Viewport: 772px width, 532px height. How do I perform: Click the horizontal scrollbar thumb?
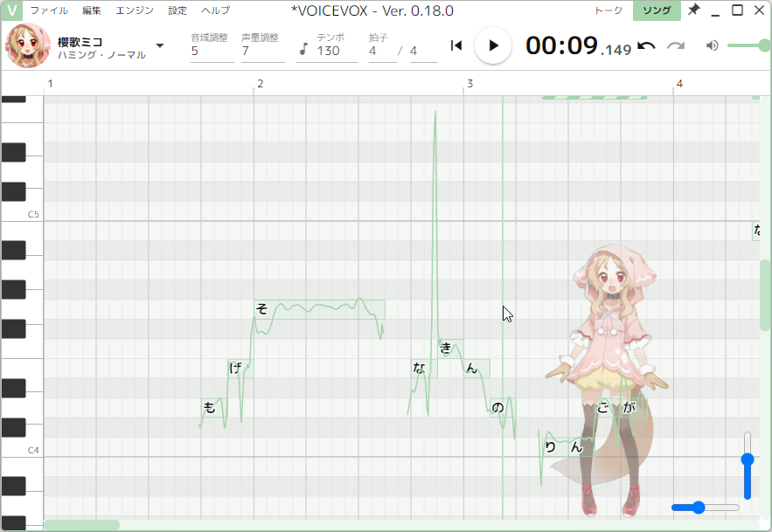tap(81, 525)
